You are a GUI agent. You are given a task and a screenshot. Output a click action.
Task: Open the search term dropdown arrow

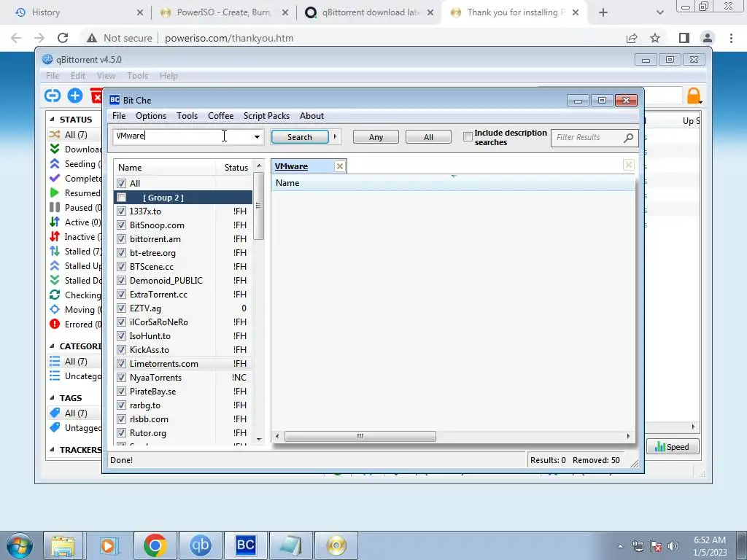[x=257, y=136]
